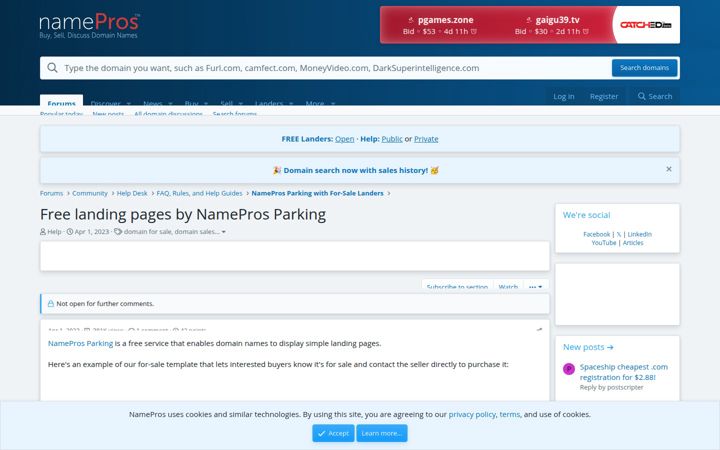Open All domain discussions sub-navigation
Viewport: 720px width, 450px height.
coord(168,113)
